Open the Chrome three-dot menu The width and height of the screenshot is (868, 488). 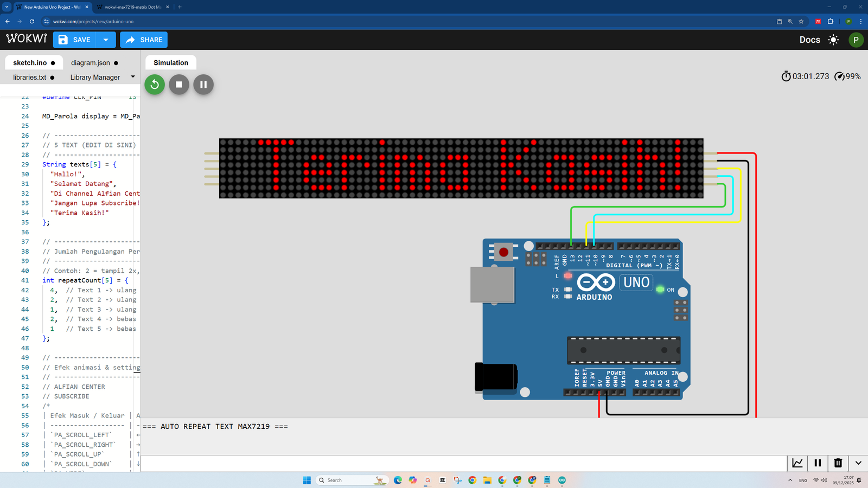pos(861,22)
